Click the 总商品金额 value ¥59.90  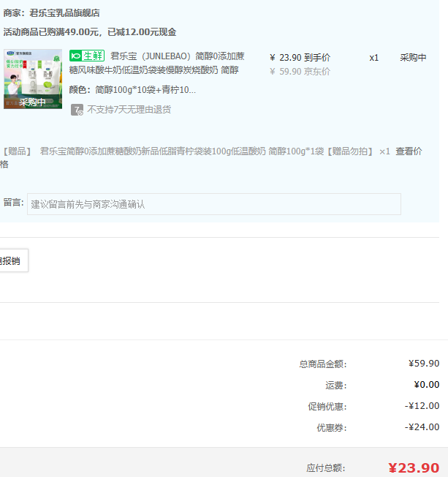coord(424,364)
